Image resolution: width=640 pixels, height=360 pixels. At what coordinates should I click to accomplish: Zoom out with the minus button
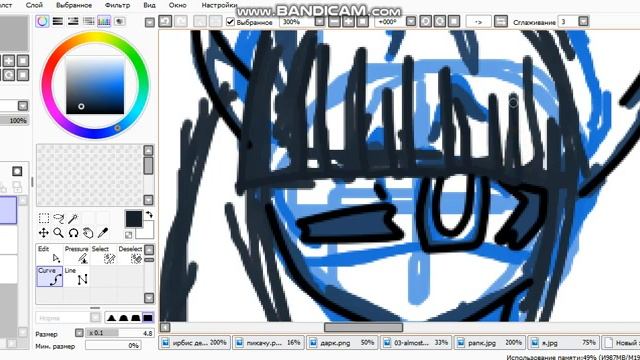334,21
